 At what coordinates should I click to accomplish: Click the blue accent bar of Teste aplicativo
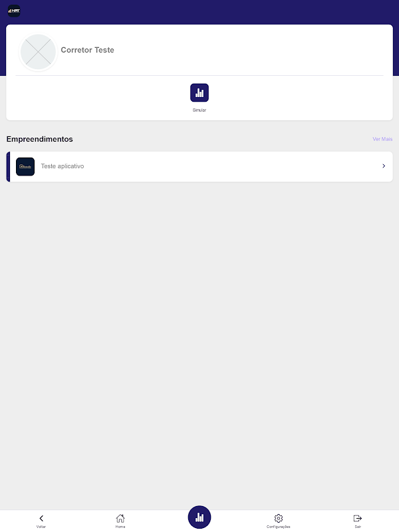click(8, 167)
